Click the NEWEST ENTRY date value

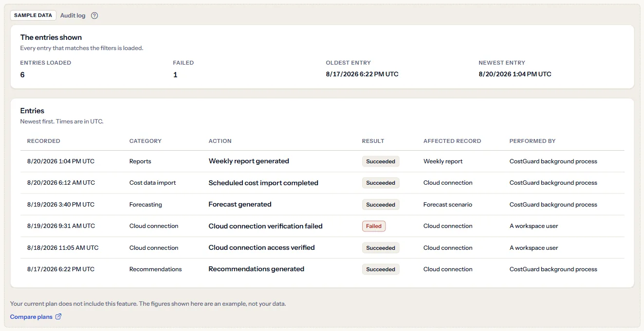515,74
